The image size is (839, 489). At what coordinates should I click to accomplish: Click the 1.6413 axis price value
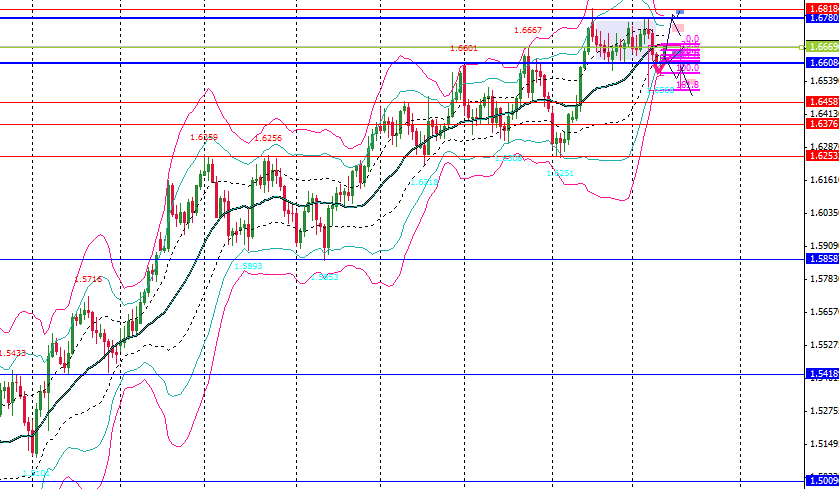pyautogui.click(x=824, y=113)
